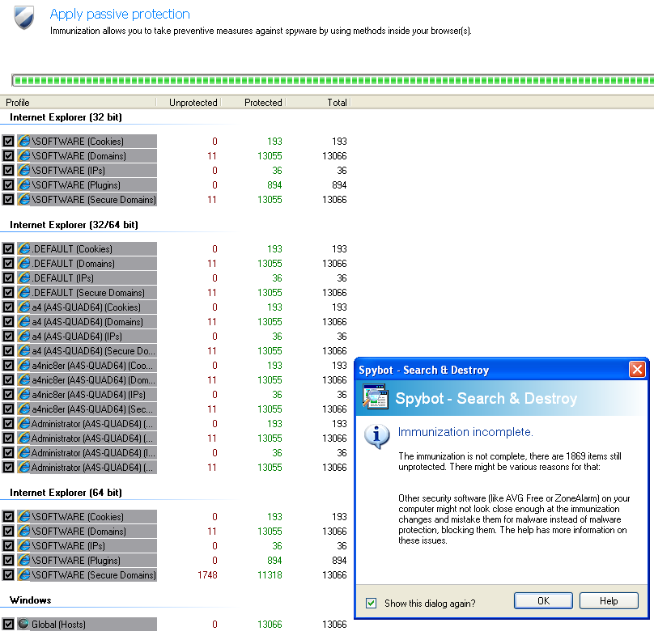This screenshot has width=654, height=644.
Task: Click the IE icon beside a4nic8er (A4S-QUAD64) (Sec...
Action: 24,409
